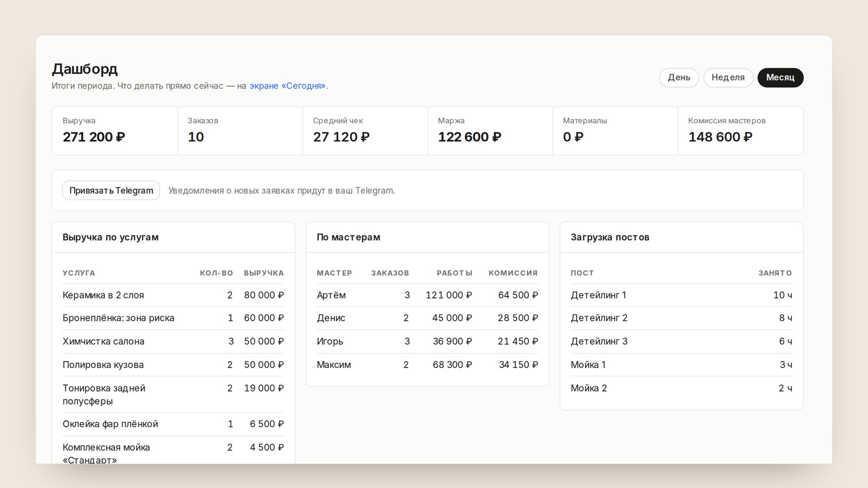
Task: Click the Детейлинг 3 post row
Action: click(681, 341)
